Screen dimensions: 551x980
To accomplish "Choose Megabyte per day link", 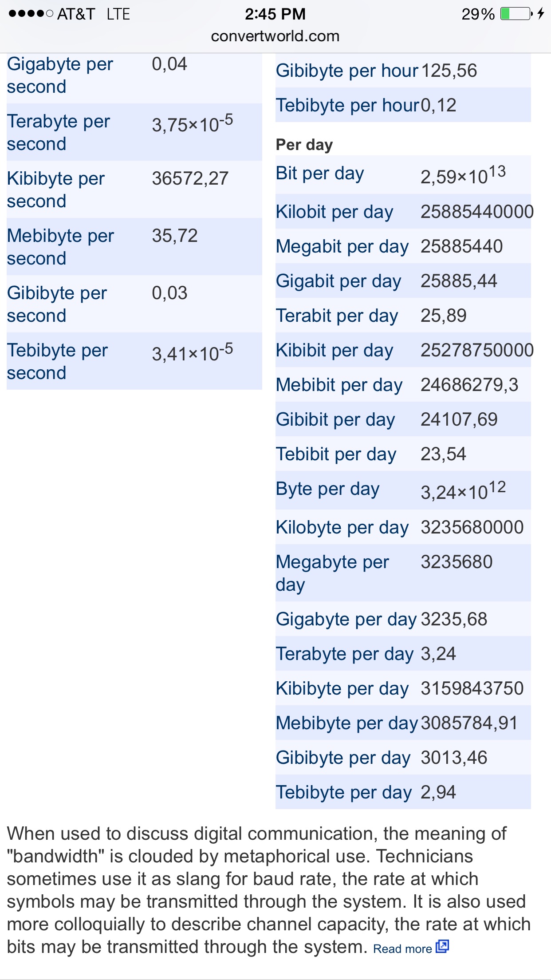I will coord(332,573).
